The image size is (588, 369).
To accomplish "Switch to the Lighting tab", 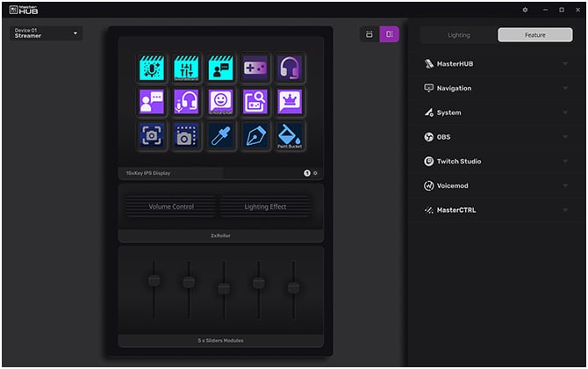I will pos(458,35).
